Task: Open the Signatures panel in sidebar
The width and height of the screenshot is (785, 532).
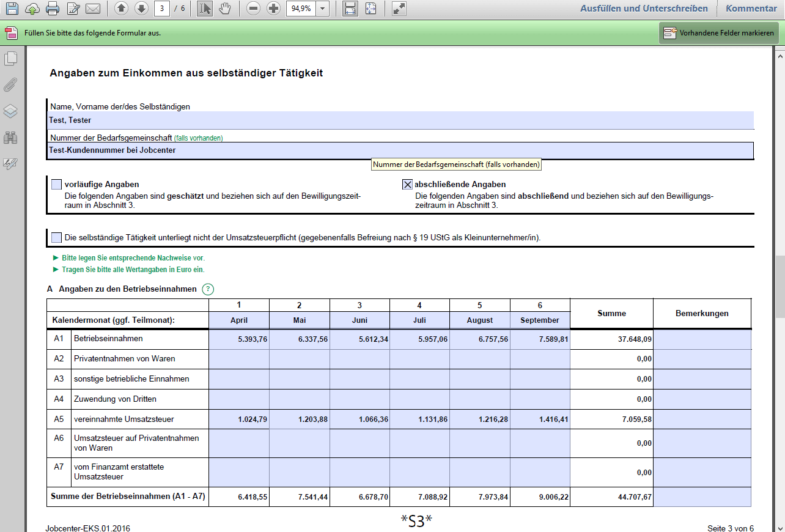Action: coord(10,163)
